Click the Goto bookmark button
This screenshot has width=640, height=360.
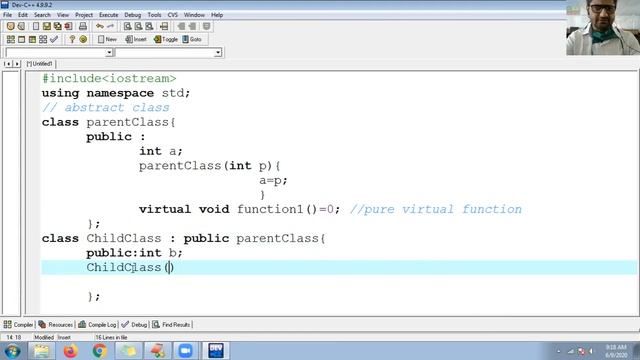click(x=192, y=39)
